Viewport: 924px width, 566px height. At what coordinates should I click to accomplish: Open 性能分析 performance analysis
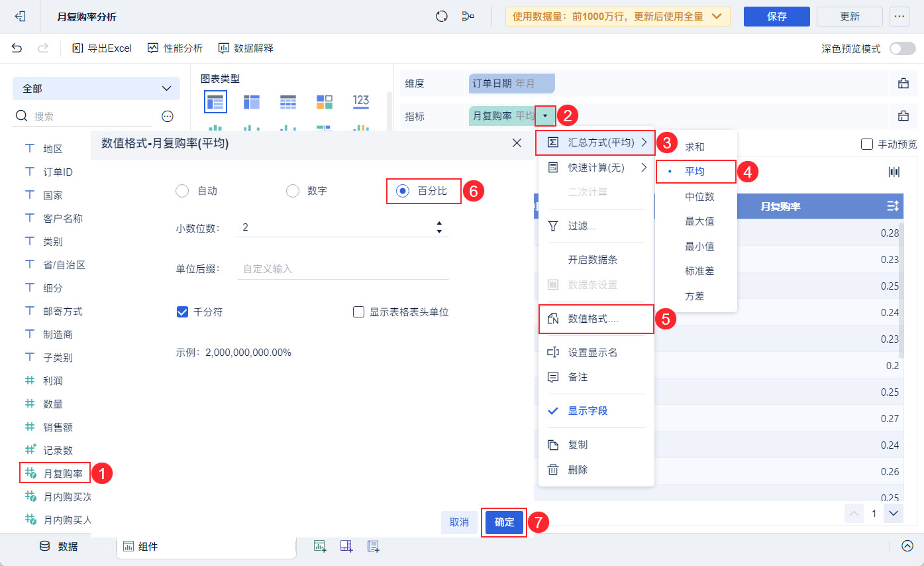click(x=175, y=48)
